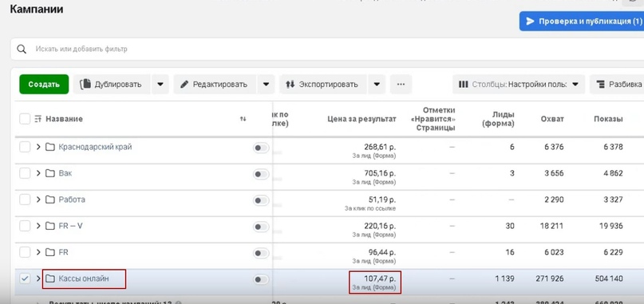Select all campaigns with header checkbox
The height and width of the screenshot is (304, 644).
pos(25,119)
